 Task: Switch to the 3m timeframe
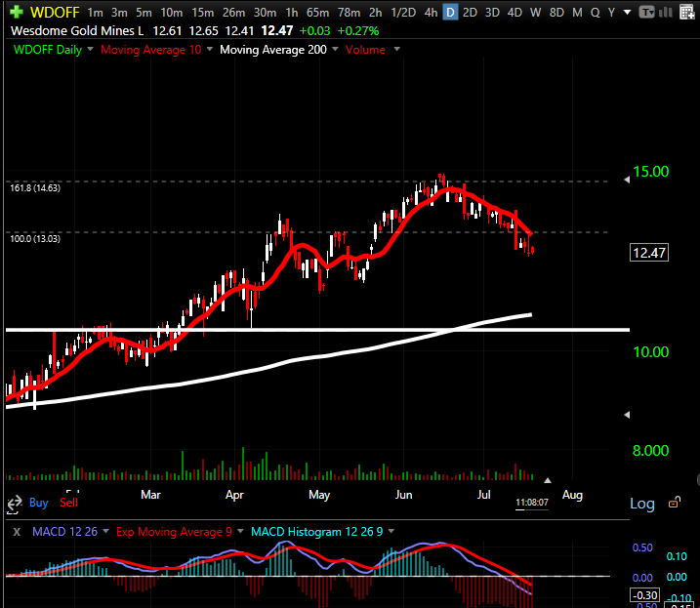tap(119, 13)
